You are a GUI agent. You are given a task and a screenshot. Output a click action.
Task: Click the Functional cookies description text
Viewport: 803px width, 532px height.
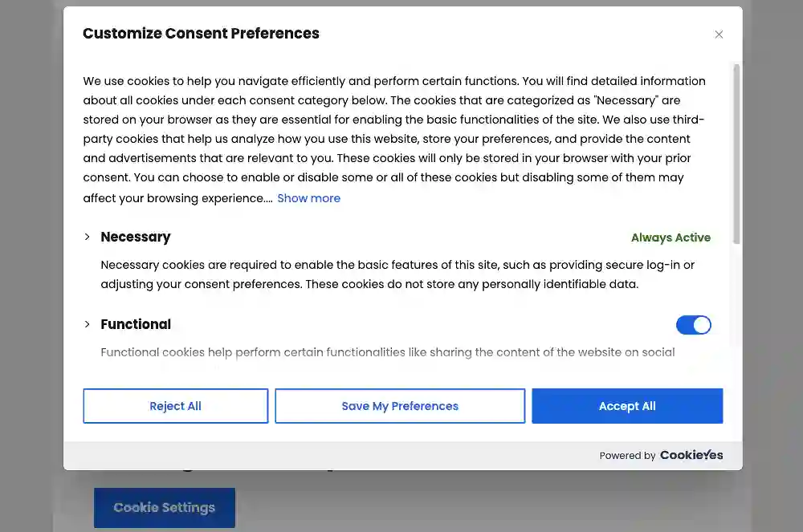click(x=387, y=352)
